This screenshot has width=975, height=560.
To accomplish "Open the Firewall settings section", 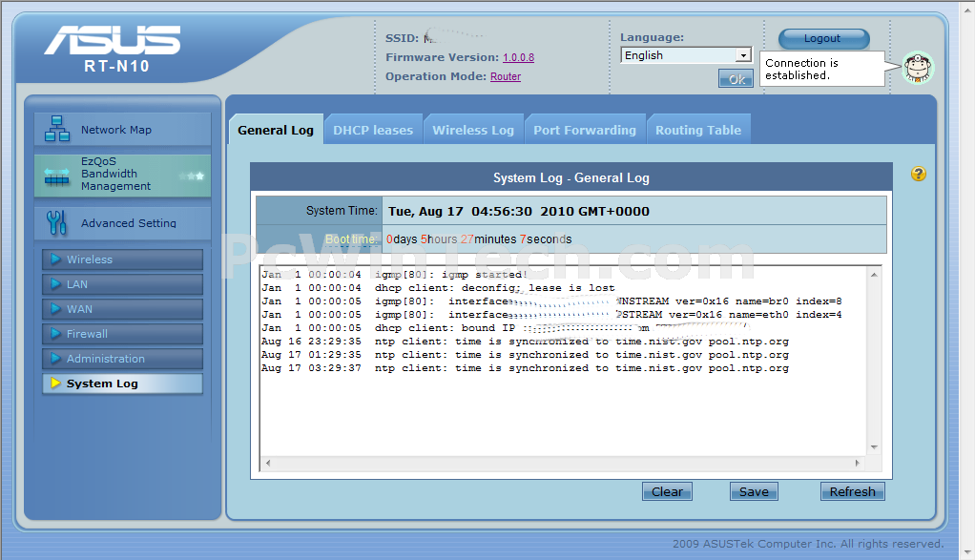I will [x=122, y=334].
